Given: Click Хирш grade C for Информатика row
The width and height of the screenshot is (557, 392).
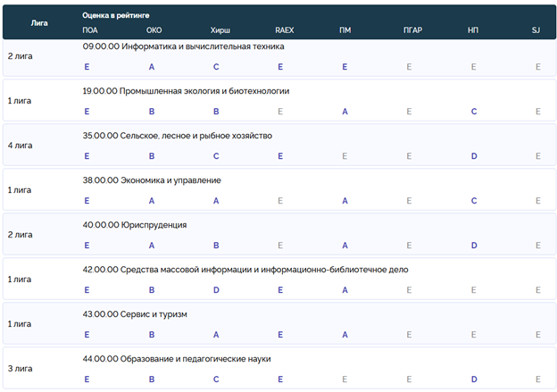Looking at the screenshot, I should (216, 67).
